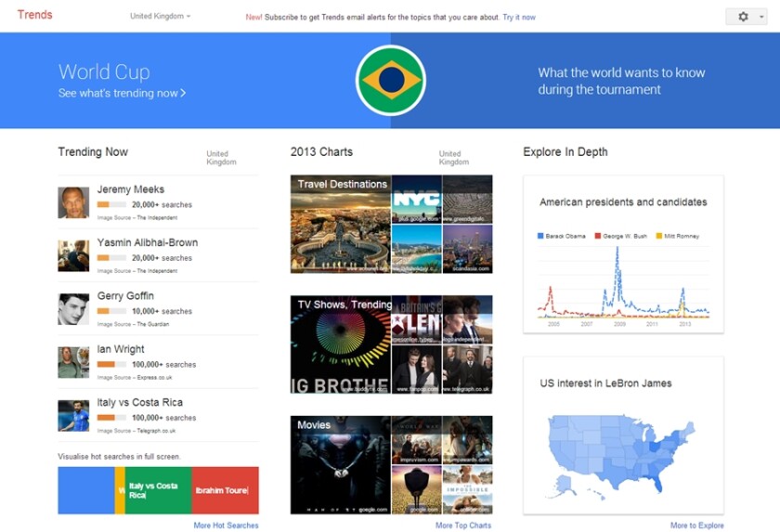Open the Yasmin Alibhai-Brown trending search
The width and height of the screenshot is (780, 532).
(148, 242)
